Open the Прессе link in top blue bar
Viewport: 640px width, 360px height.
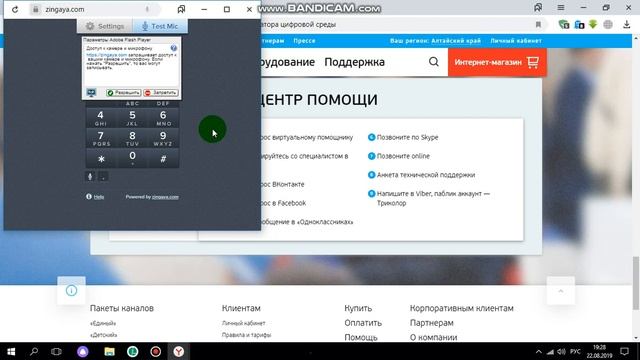pos(304,41)
